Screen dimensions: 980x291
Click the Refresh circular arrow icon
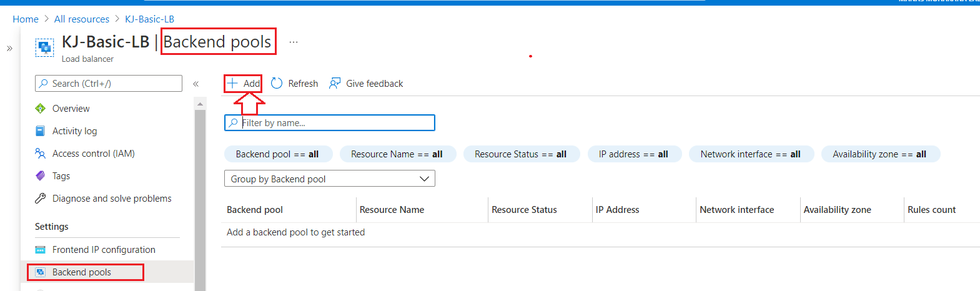[277, 83]
